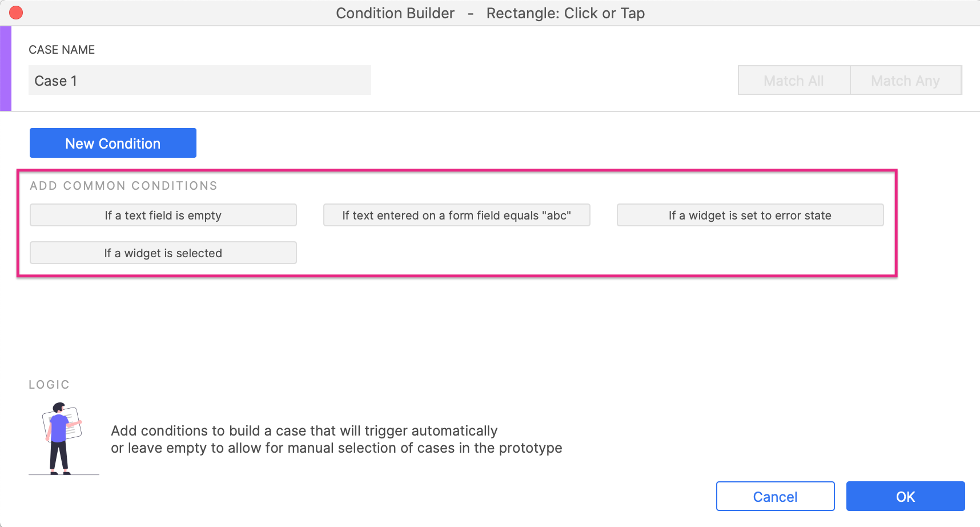Click the logic helper text about adding conditions
This screenshot has height=527, width=980.
tap(337, 439)
